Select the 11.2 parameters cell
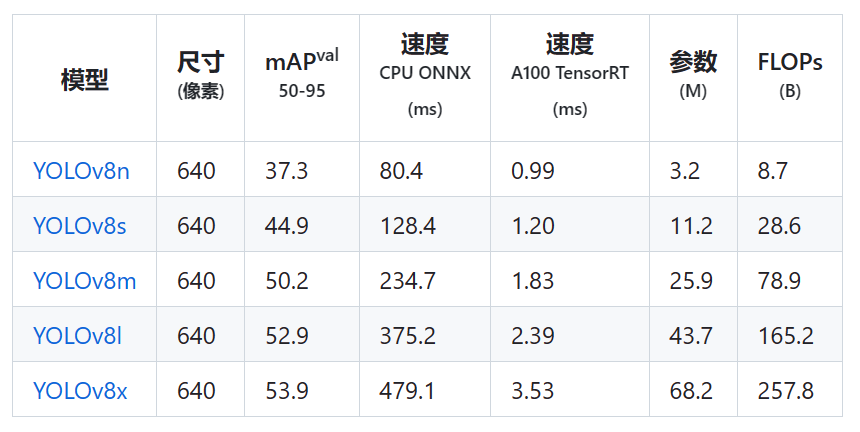Image resolution: width=860 pixels, height=432 pixels. [691, 226]
